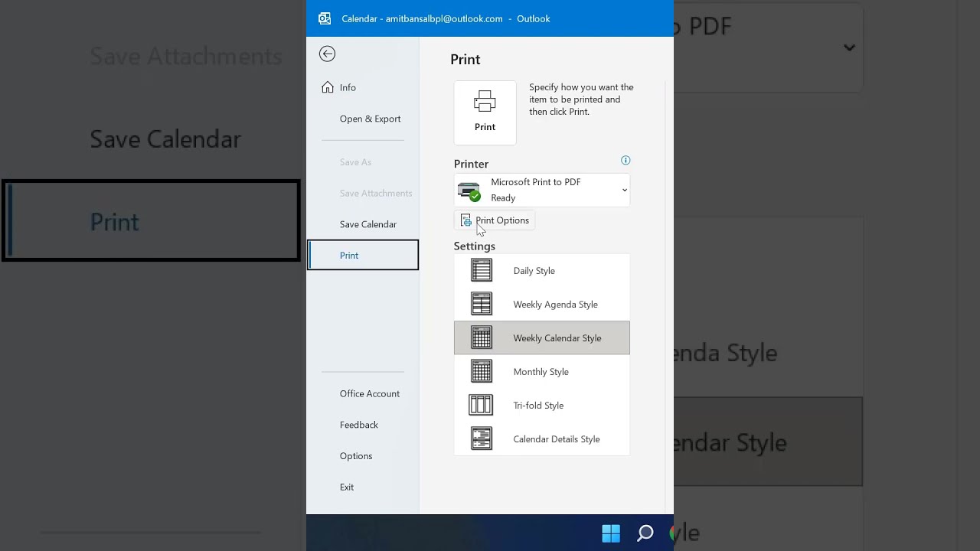Open the Microsoft Print to PDF dropdown

pyautogui.click(x=542, y=190)
